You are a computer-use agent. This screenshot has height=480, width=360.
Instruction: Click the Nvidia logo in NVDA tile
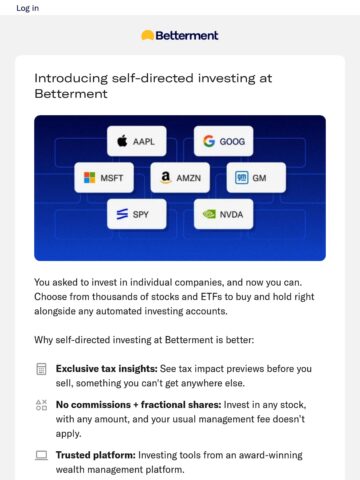[209, 214]
